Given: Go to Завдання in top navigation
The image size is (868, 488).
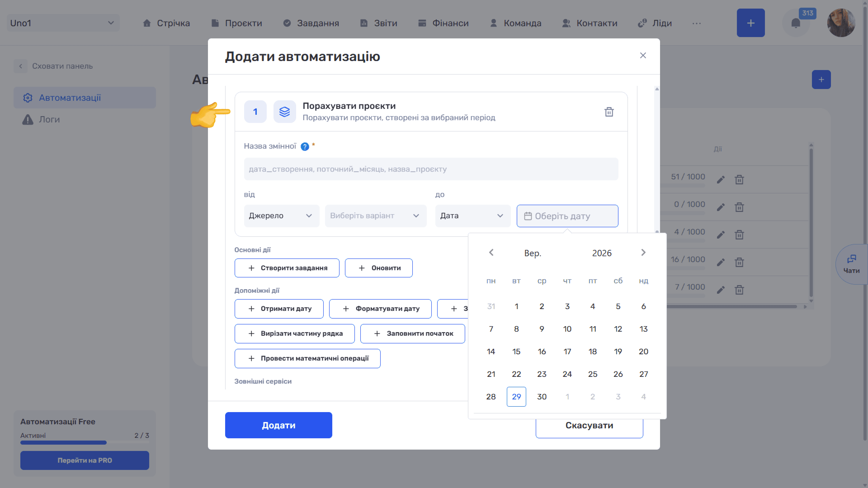Looking at the screenshot, I should (311, 23).
